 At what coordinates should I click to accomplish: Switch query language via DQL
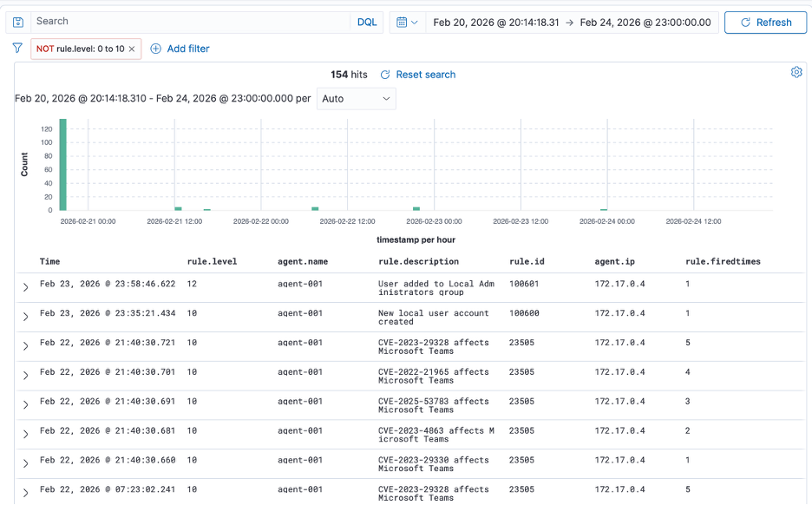[x=367, y=23]
